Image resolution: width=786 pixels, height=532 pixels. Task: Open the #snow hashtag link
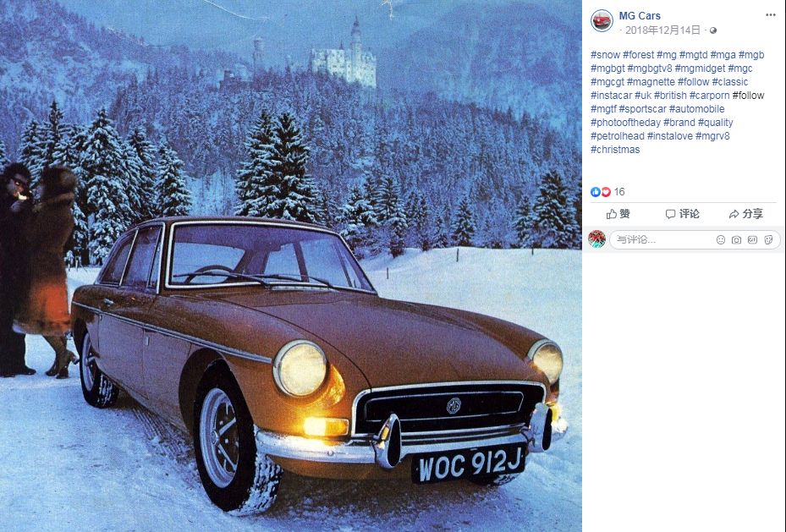(x=606, y=55)
